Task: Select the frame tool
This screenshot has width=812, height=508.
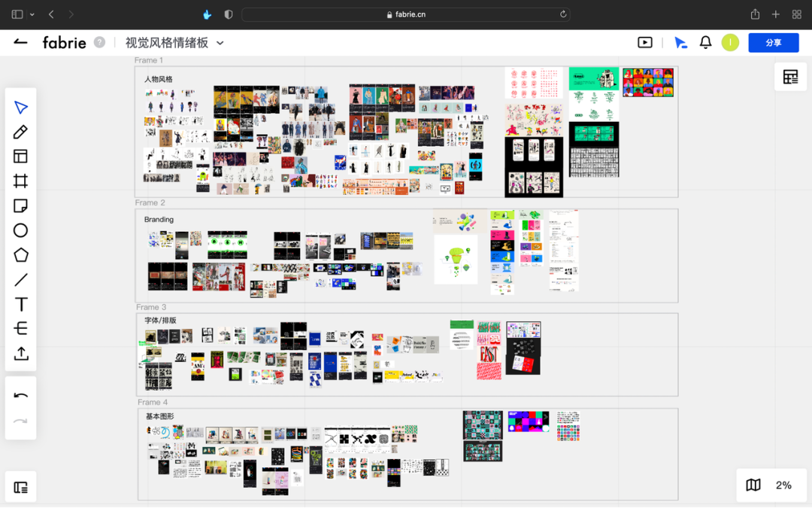Action: pos(21,181)
